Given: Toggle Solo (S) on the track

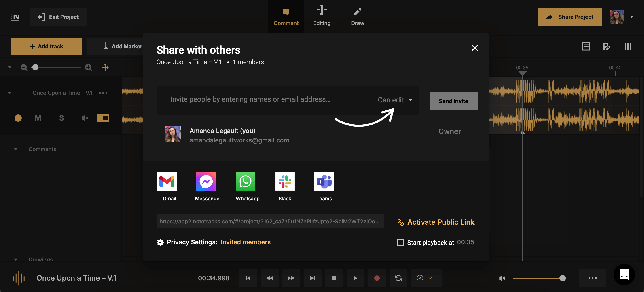Looking at the screenshot, I should 61,118.
